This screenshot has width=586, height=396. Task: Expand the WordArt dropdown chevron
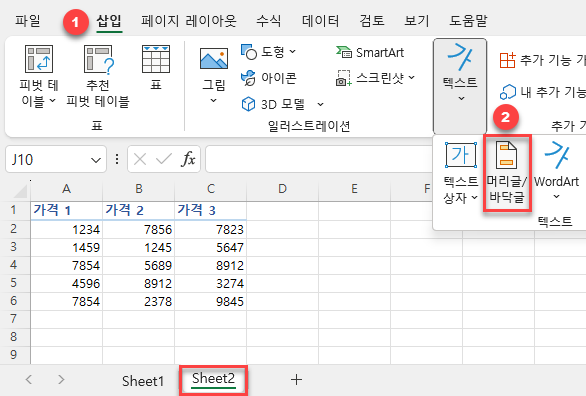pos(556,196)
